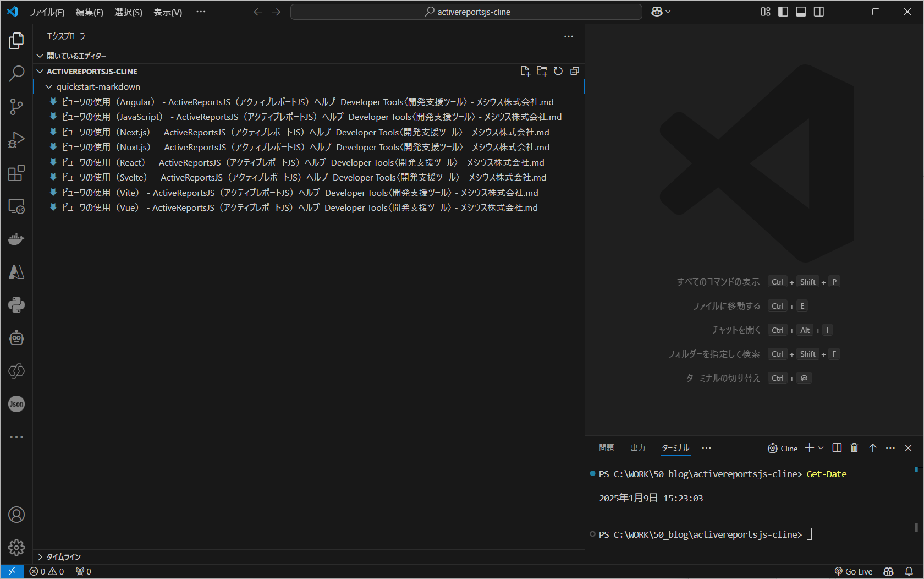Toggle the bottom panel
The image size is (924, 579).
(801, 12)
